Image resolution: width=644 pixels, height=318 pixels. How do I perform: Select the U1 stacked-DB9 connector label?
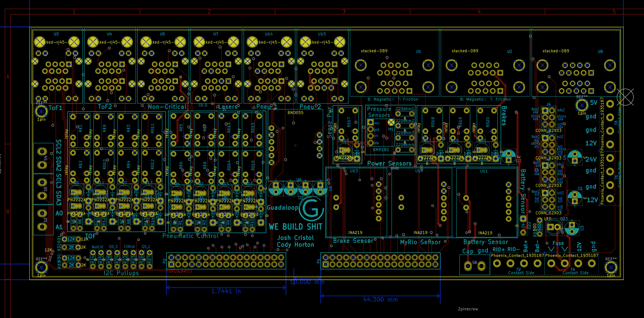418,51
